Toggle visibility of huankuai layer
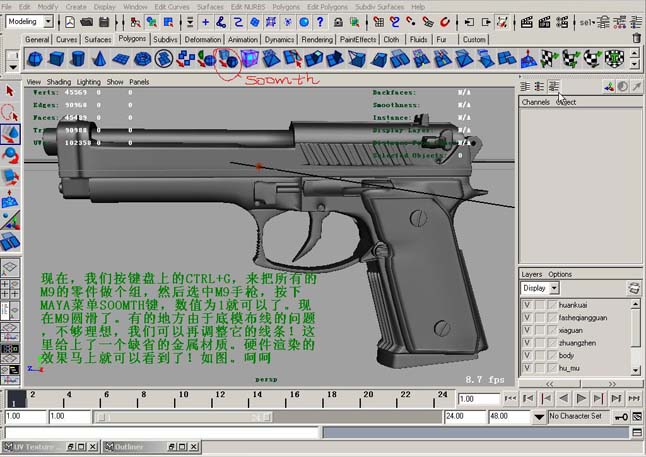 click(527, 305)
